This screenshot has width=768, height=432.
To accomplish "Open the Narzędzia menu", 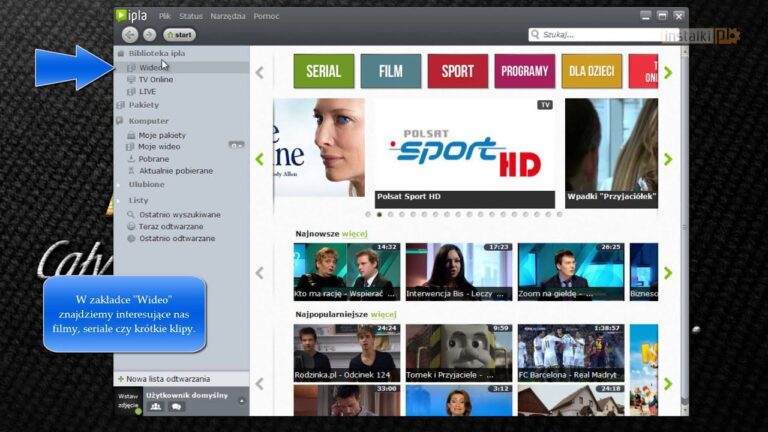I will tap(227, 16).
